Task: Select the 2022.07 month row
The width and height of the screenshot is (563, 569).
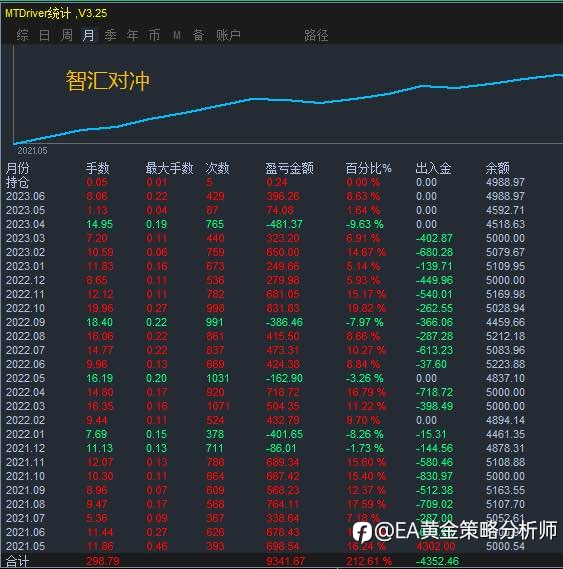Action: tap(265, 350)
